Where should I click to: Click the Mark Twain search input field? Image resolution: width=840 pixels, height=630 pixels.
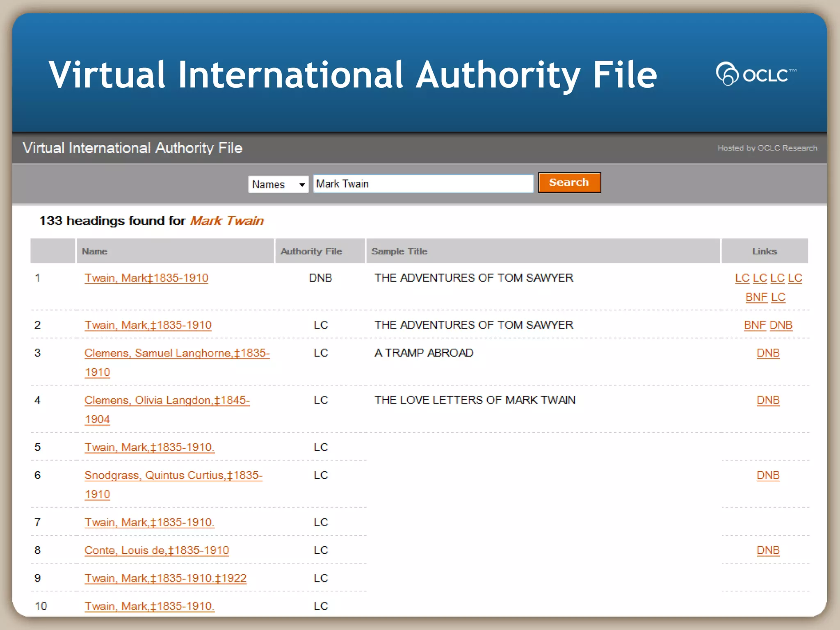tap(423, 183)
